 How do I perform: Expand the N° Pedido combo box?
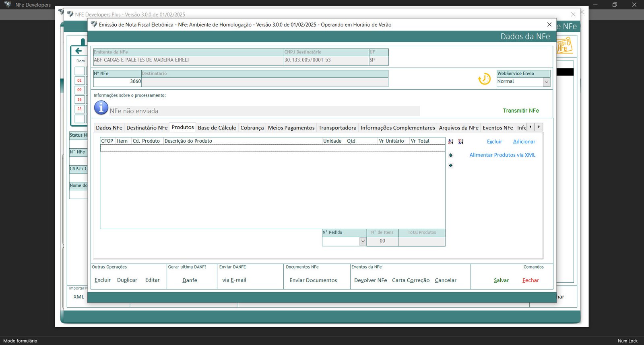click(363, 241)
